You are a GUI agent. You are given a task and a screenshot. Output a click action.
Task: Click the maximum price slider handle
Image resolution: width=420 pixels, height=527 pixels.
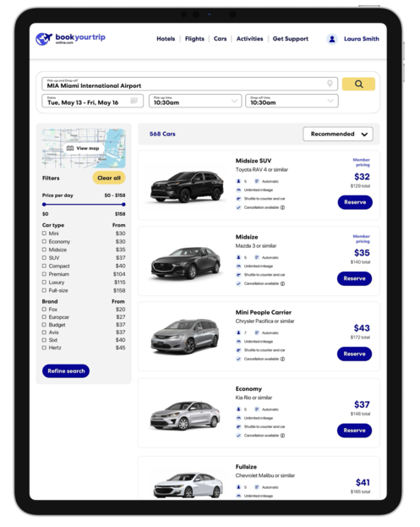point(123,205)
